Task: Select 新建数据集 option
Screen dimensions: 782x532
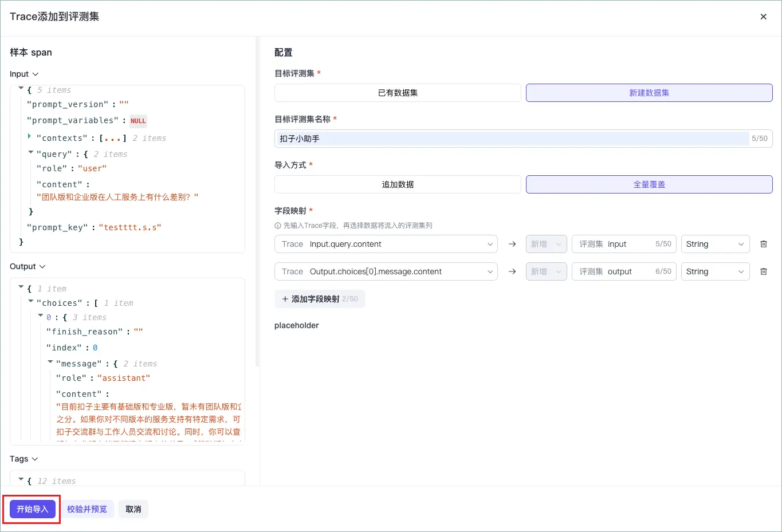Action: pos(649,93)
